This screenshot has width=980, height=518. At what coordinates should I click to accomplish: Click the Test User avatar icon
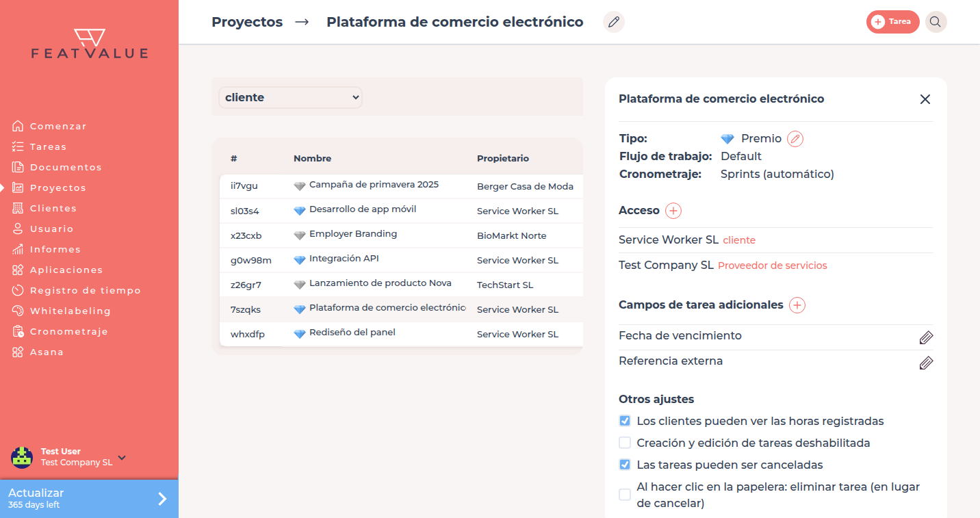point(22,457)
